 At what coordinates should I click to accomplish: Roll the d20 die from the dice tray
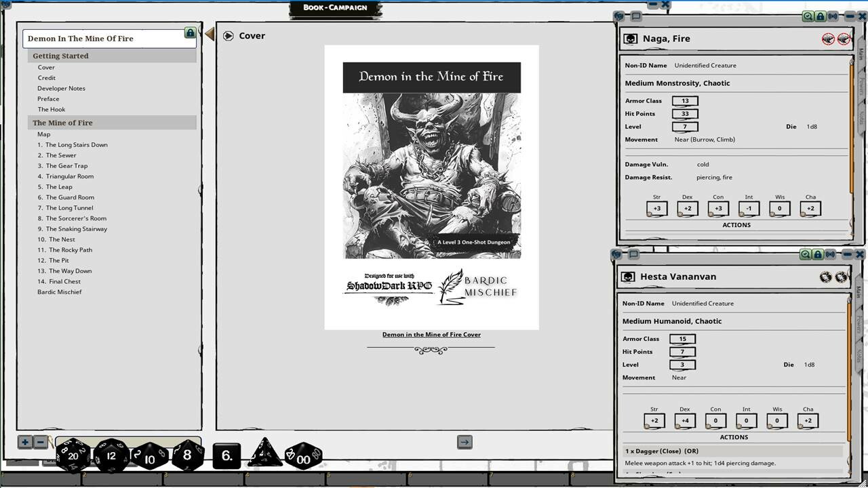point(73,455)
